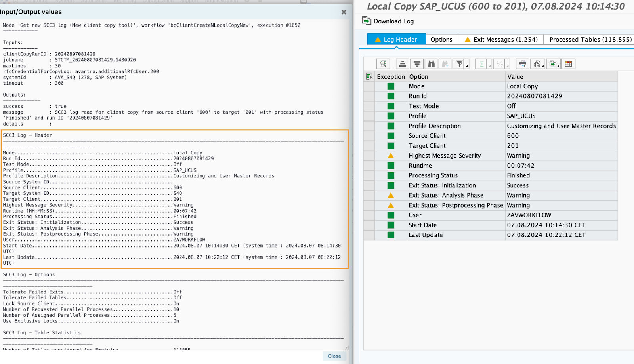Open the sum function dropdown arrow
The image size is (634, 364).
pyautogui.click(x=490, y=66)
